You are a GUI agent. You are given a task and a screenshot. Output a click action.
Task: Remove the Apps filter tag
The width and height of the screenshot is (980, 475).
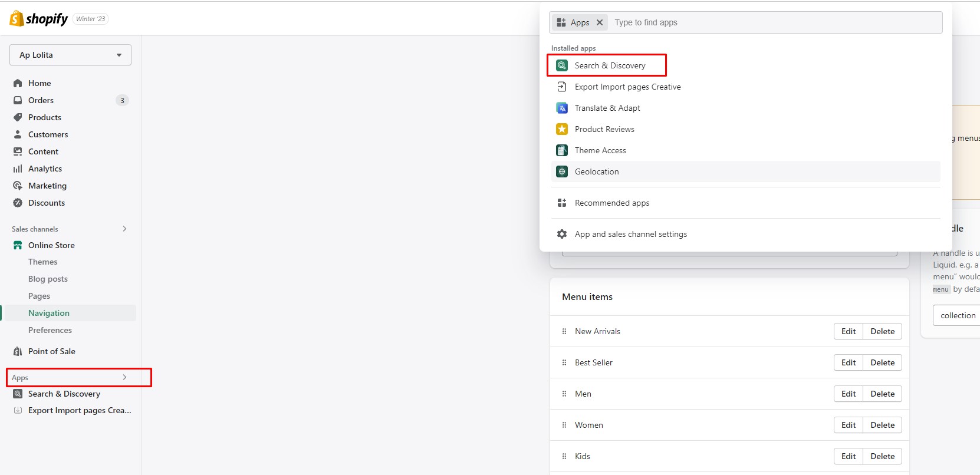(x=600, y=22)
